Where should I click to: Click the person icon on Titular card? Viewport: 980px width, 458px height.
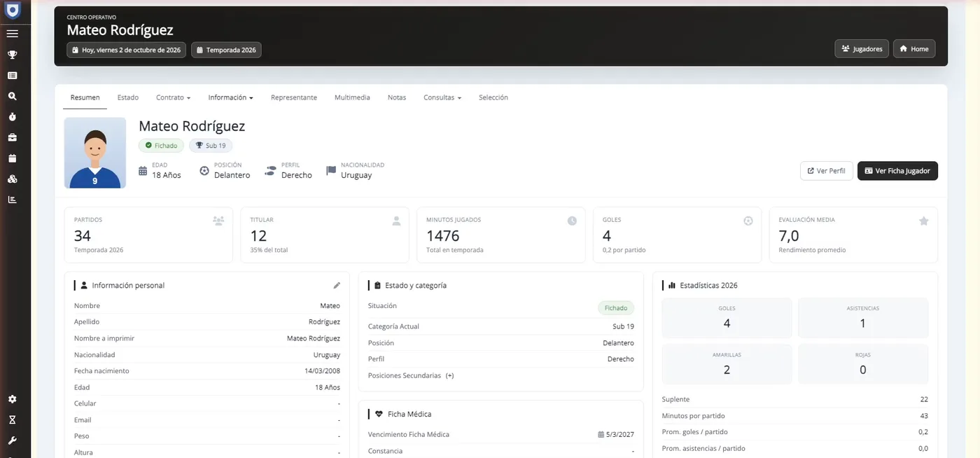click(396, 221)
